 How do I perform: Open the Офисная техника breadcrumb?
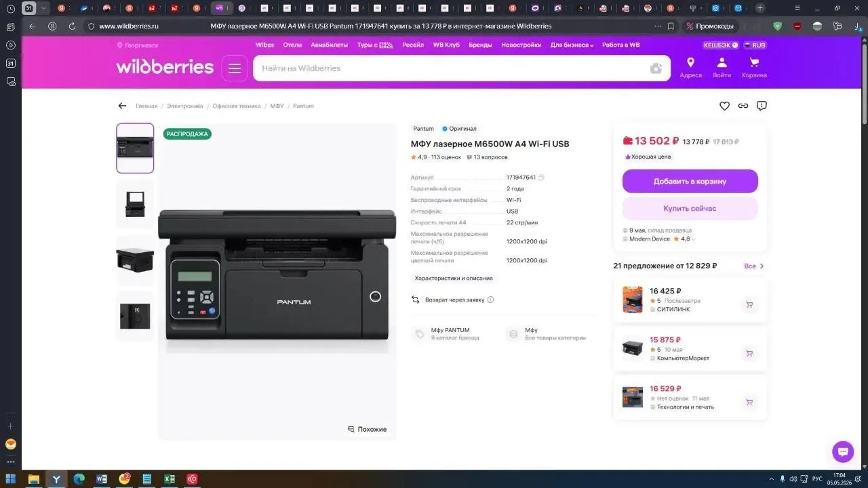(x=237, y=106)
